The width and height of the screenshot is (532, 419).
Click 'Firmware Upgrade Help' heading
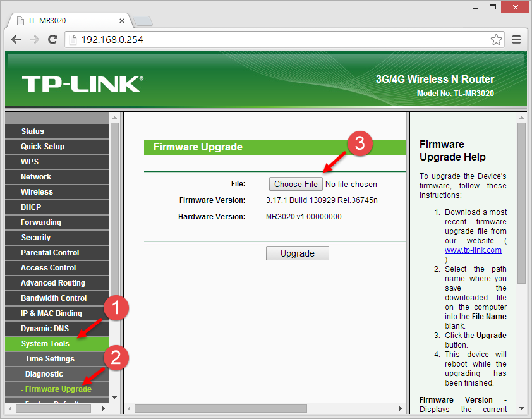tap(452, 150)
